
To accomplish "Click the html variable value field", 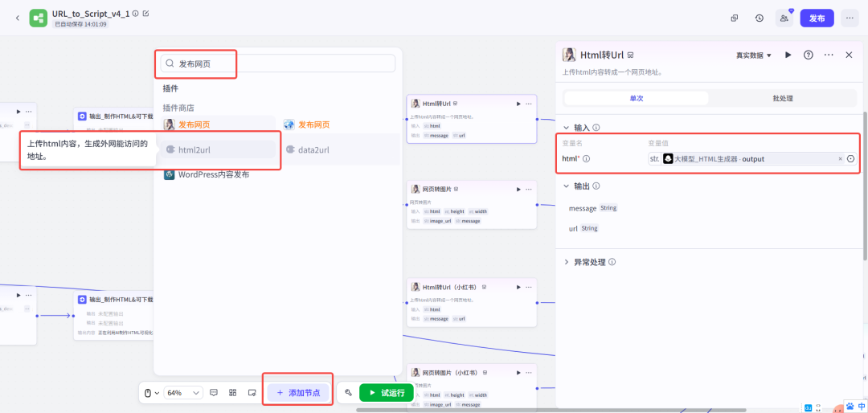I will [751, 159].
